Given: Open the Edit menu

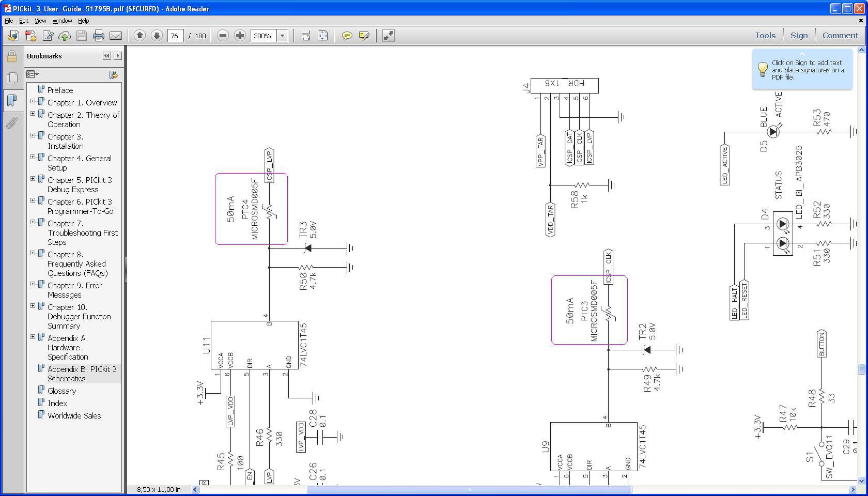Looking at the screenshot, I should click(x=24, y=21).
